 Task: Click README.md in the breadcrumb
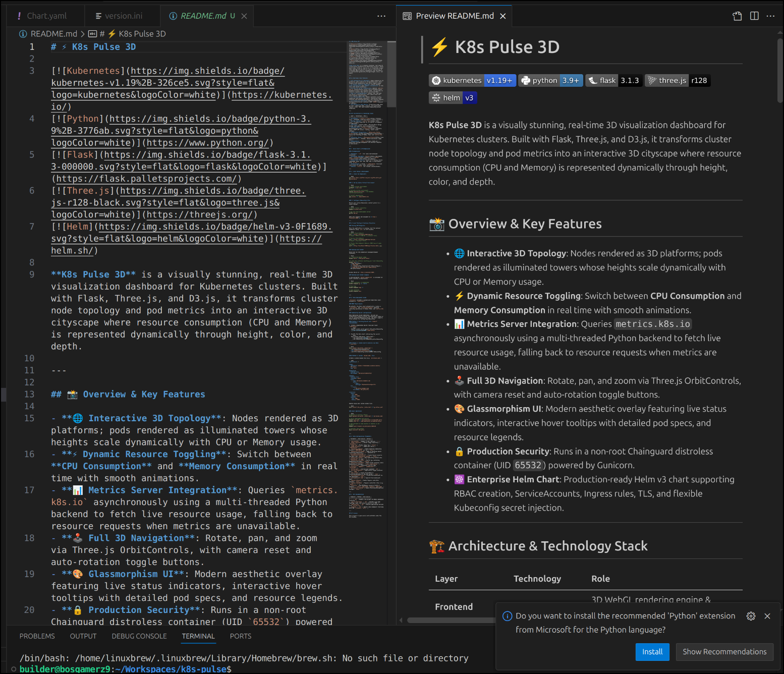click(54, 34)
